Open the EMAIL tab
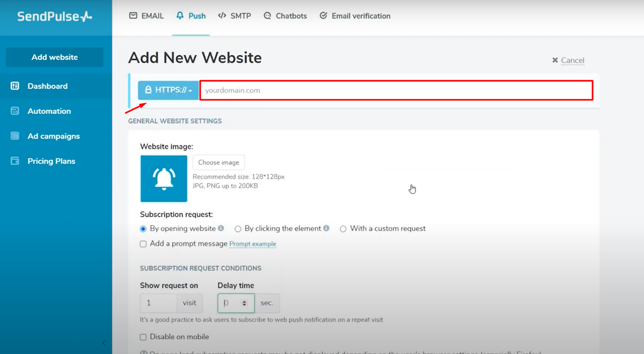 [x=146, y=16]
